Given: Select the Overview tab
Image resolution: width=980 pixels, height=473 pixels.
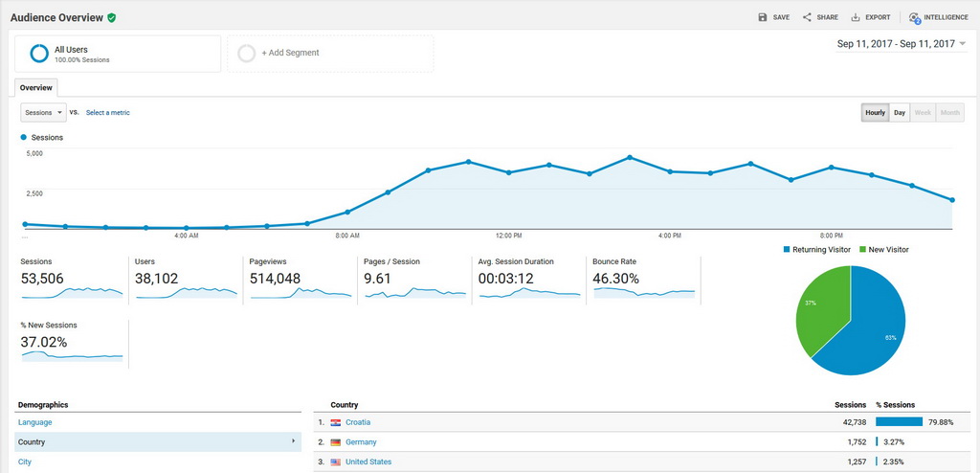Looking at the screenshot, I should (x=36, y=88).
